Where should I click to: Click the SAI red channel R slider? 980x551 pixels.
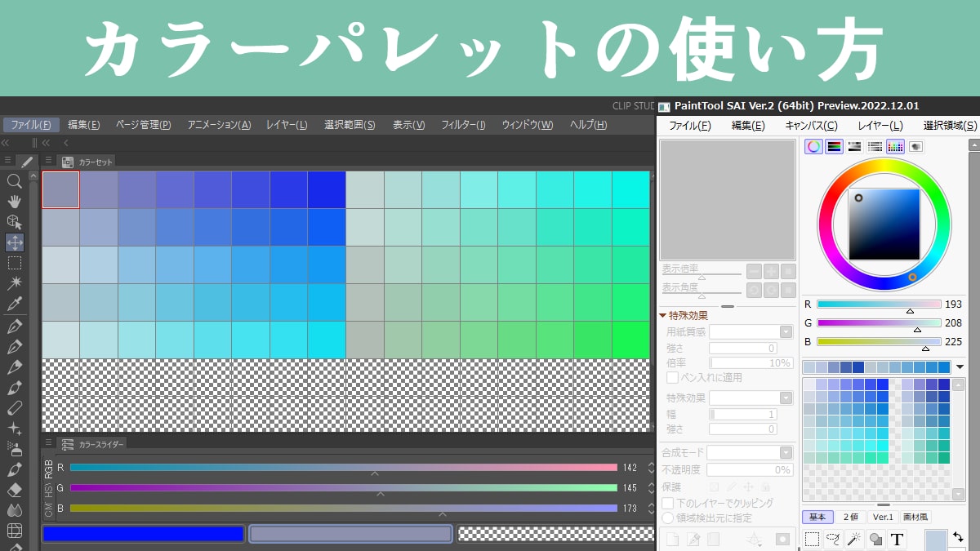tap(879, 304)
